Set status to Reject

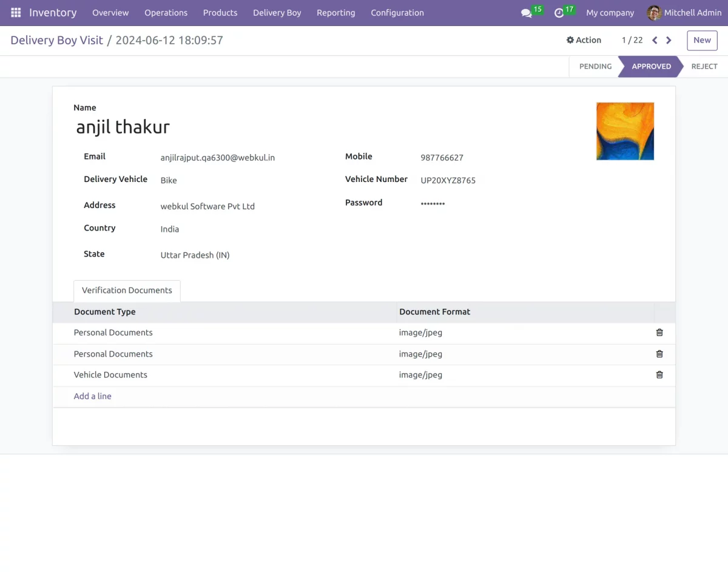click(x=704, y=67)
